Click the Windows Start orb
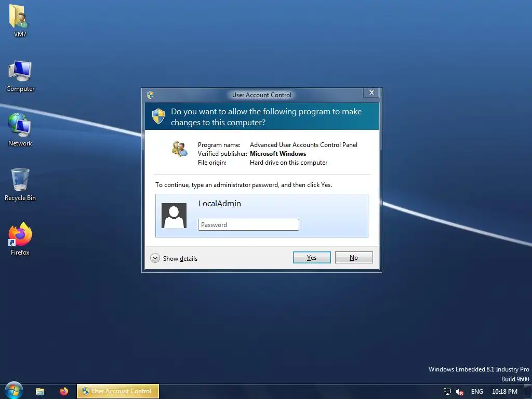This screenshot has width=532, height=399. click(x=14, y=391)
